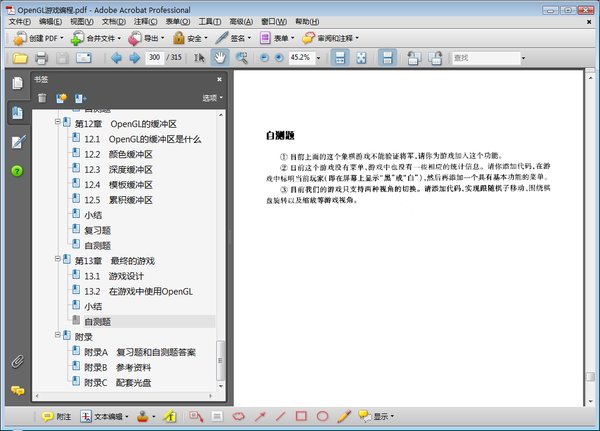Select the Rectangle markup tool
The width and height of the screenshot is (600, 431).
tap(301, 416)
